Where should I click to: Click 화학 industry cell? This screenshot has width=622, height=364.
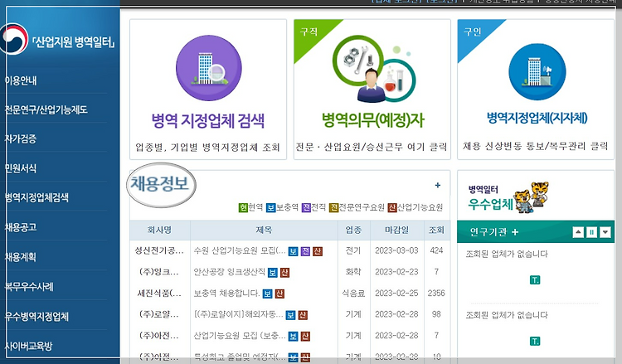pyautogui.click(x=353, y=272)
